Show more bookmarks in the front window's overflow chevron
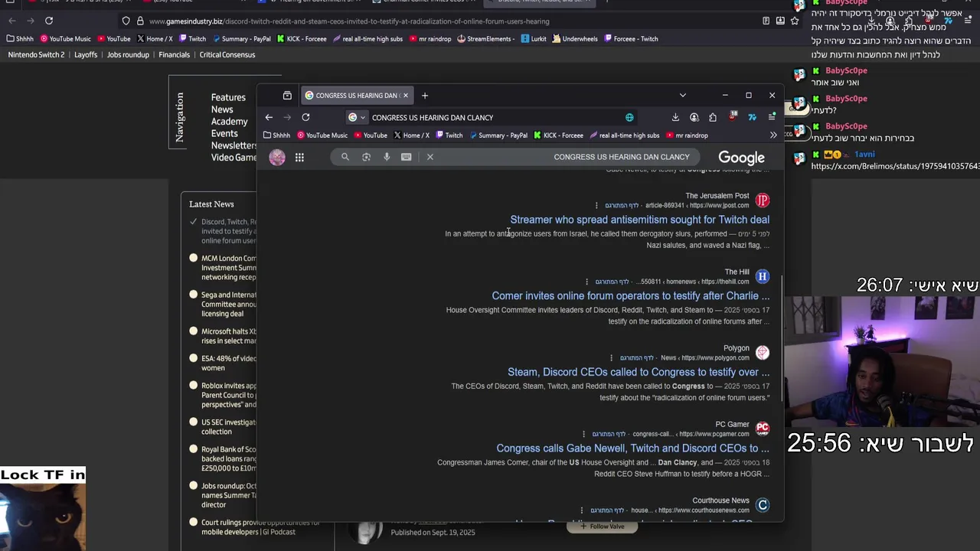980x551 pixels. [x=773, y=135]
